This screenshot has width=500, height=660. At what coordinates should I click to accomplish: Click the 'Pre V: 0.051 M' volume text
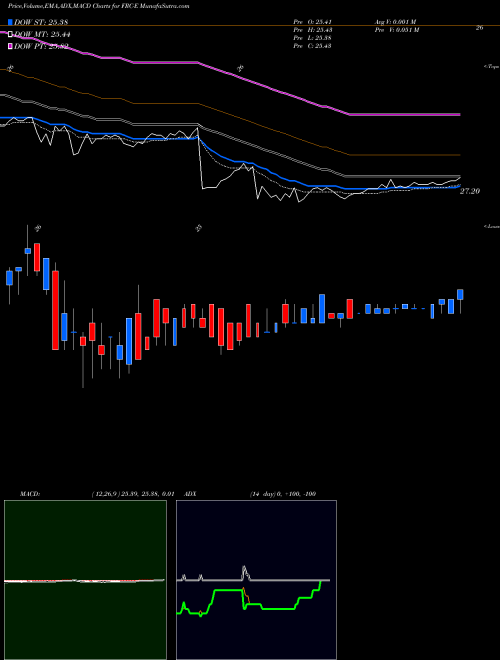click(396, 30)
